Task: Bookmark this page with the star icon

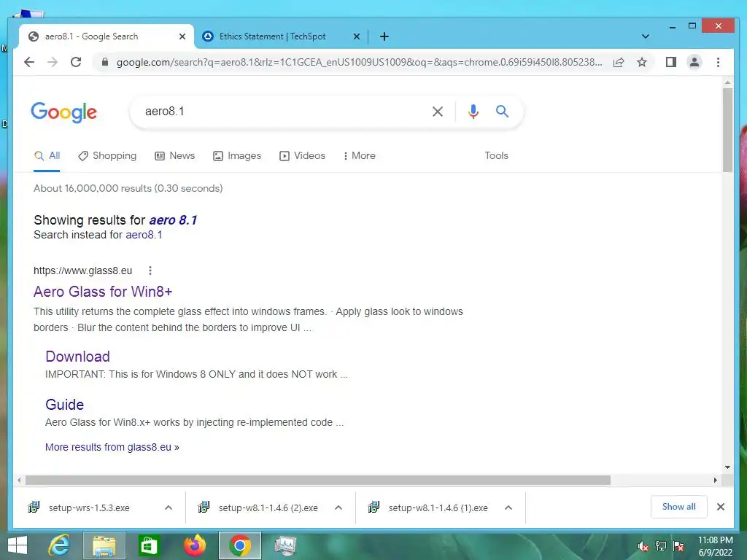Action: (x=642, y=62)
